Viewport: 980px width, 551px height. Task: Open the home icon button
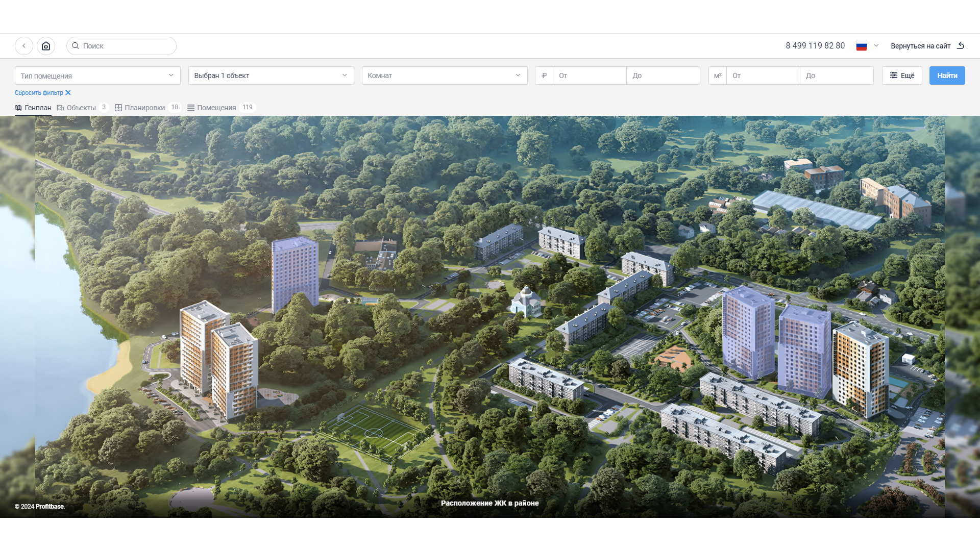tap(46, 46)
